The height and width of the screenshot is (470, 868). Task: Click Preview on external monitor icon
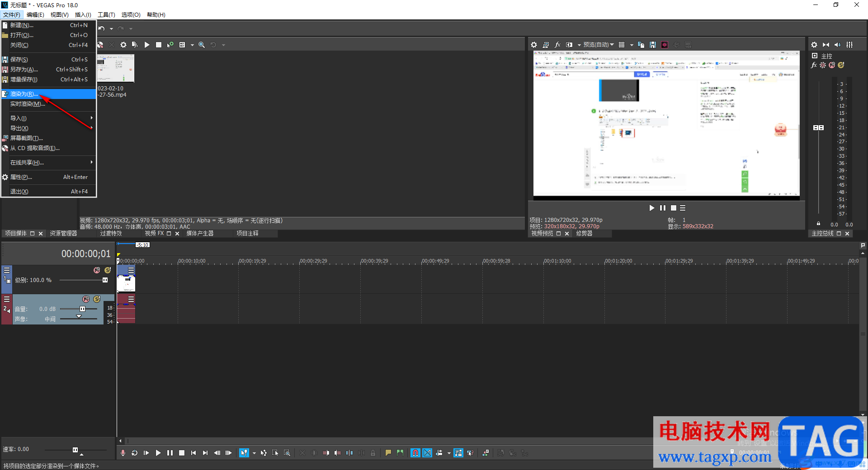[x=546, y=45]
